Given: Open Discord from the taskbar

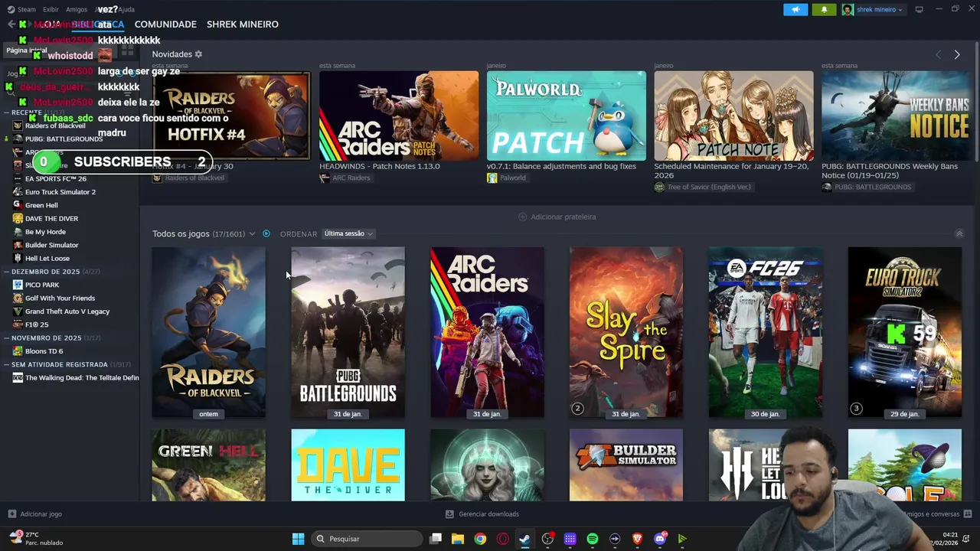Looking at the screenshot, I should tap(660, 539).
